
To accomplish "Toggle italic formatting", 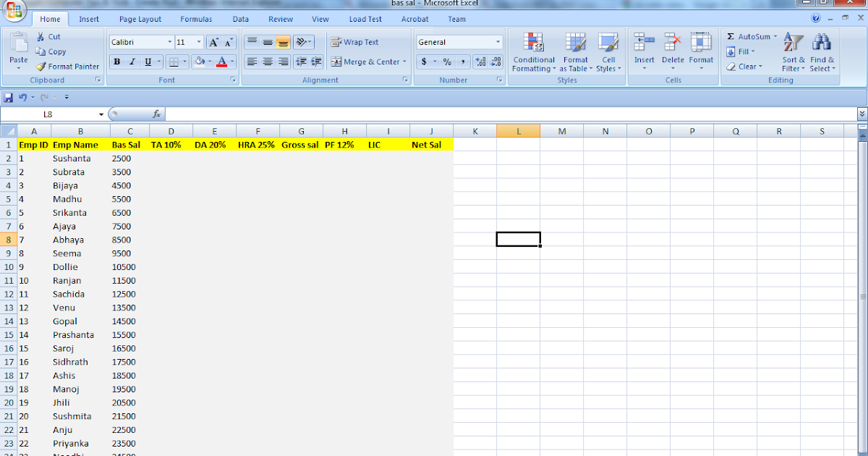I will click(132, 61).
